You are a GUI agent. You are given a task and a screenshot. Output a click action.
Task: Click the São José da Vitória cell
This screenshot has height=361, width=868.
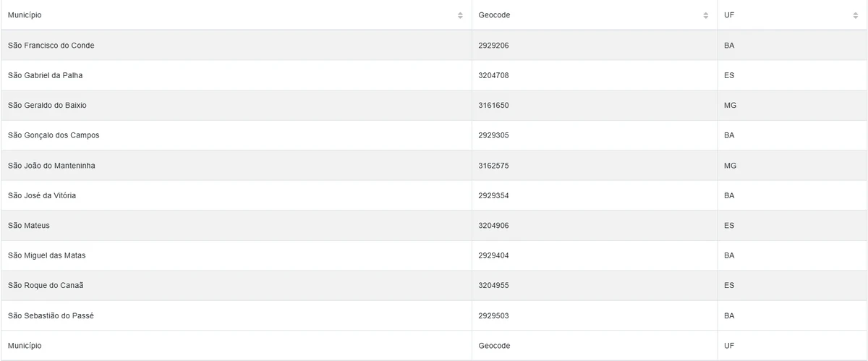coord(42,195)
